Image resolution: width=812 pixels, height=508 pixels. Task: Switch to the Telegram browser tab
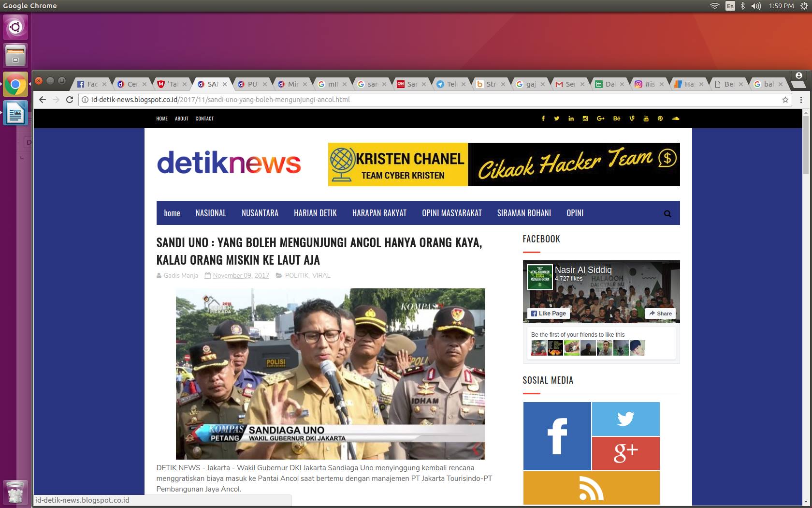point(448,84)
